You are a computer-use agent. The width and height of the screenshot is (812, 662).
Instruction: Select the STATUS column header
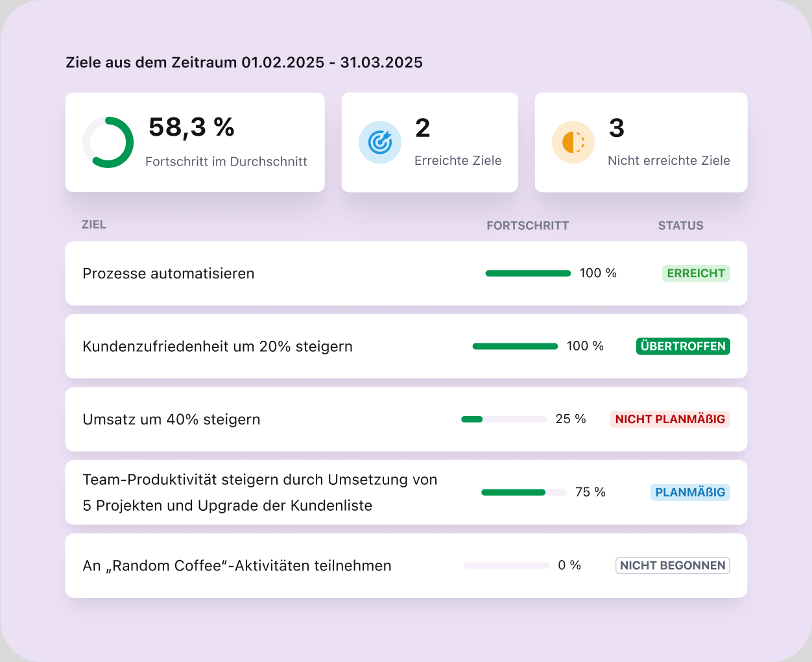coord(680,225)
